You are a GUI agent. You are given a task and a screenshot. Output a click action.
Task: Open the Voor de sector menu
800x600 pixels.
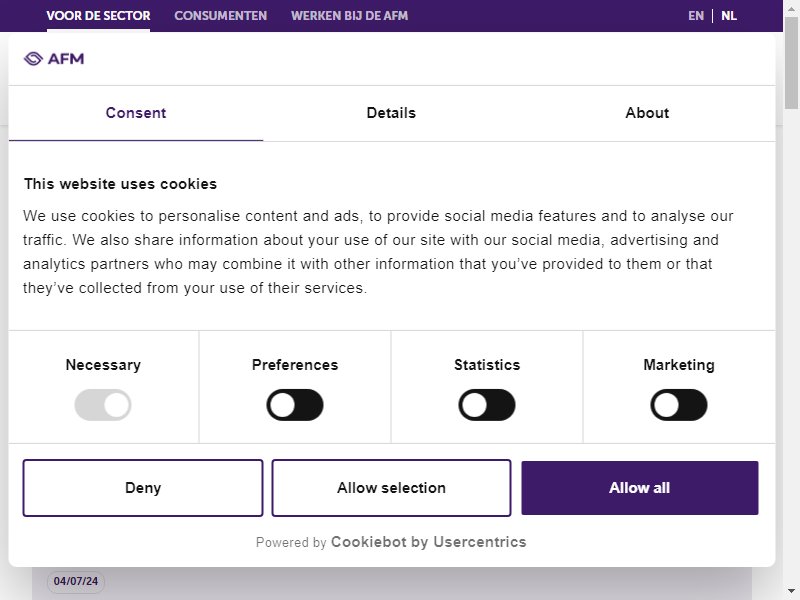[x=98, y=16]
